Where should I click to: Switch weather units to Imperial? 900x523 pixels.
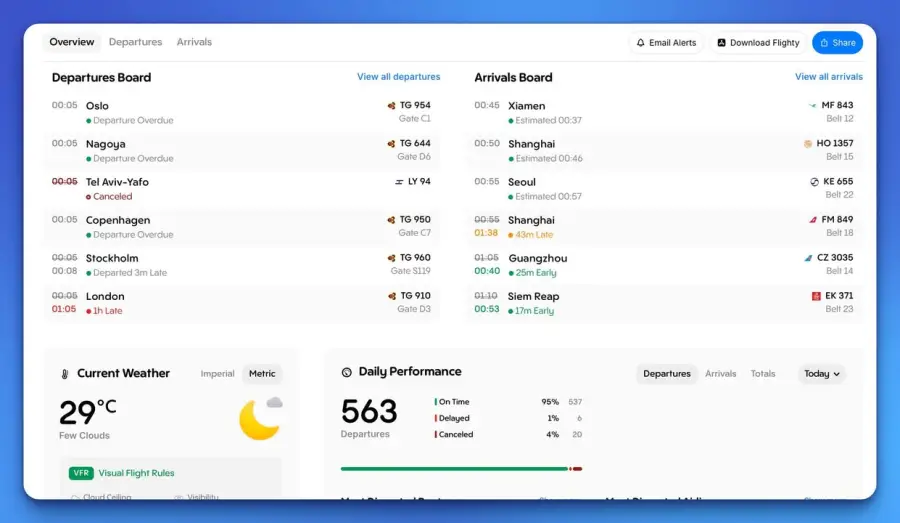pyautogui.click(x=218, y=373)
